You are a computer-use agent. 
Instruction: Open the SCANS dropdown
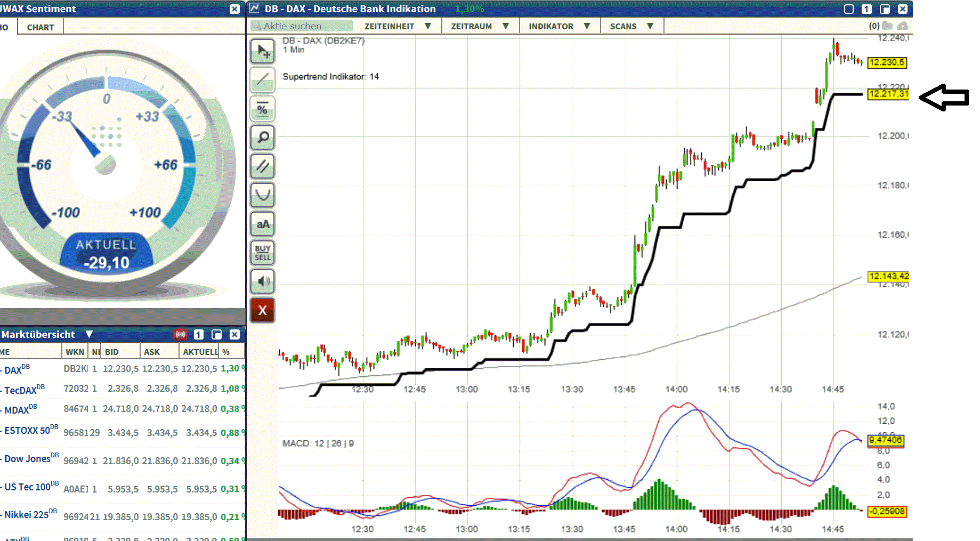click(x=631, y=26)
